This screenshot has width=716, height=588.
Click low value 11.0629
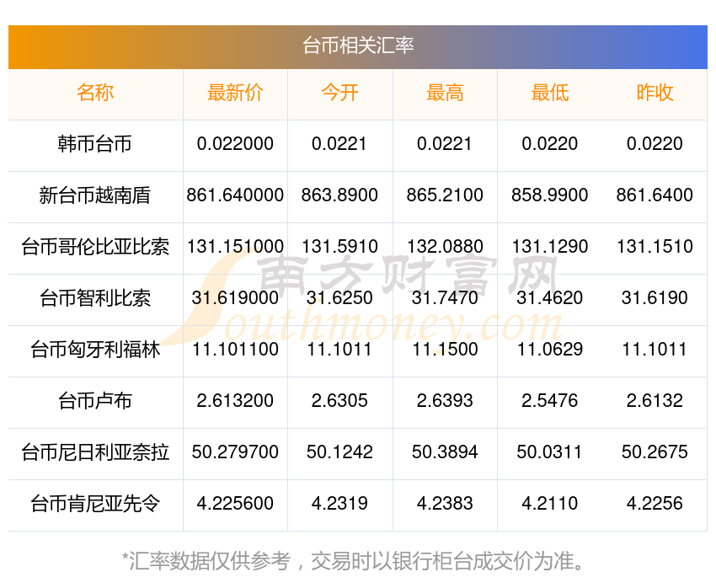550,350
